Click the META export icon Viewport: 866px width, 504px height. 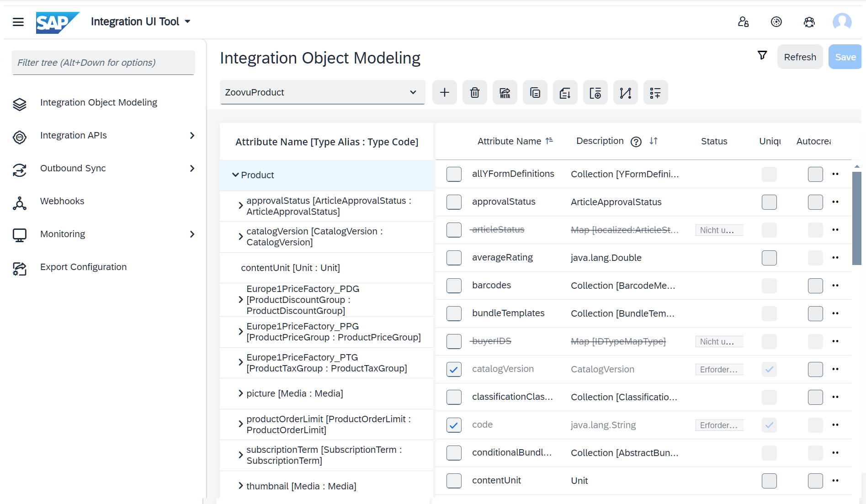pyautogui.click(x=505, y=92)
